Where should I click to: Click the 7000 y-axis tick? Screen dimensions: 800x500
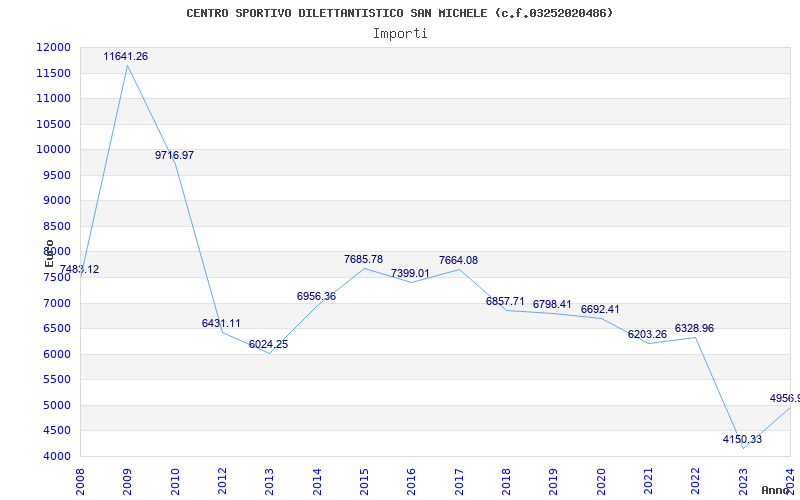coord(56,304)
